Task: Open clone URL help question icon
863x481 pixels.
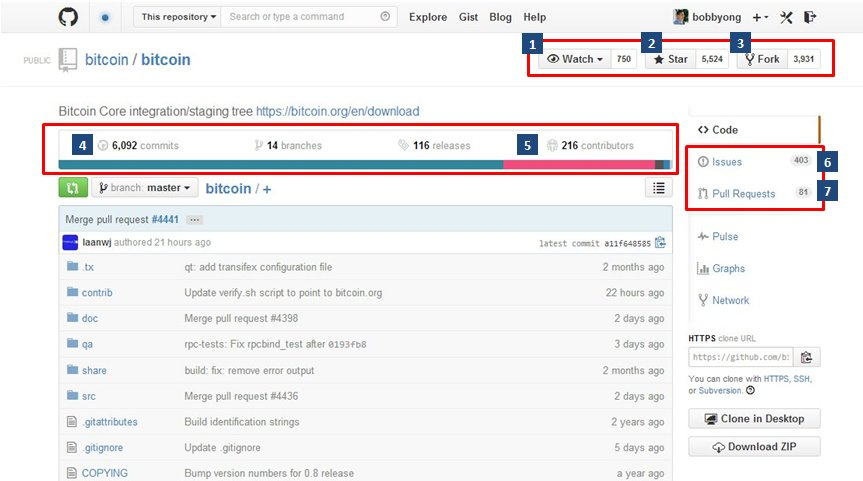Action: pos(750,390)
